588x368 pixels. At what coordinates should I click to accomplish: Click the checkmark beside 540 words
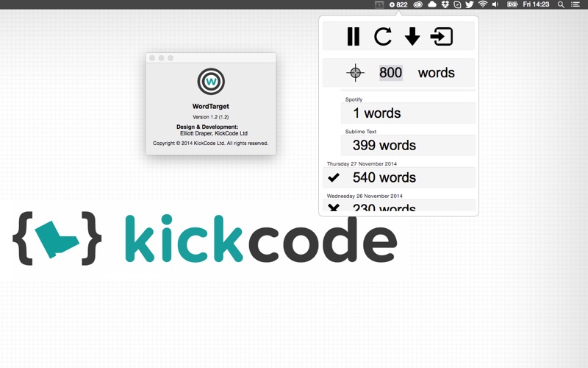[x=334, y=177]
